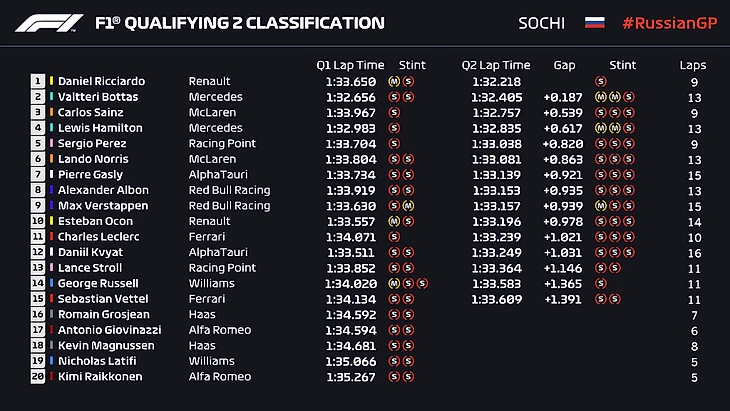Screen dimensions: 730x411
Task: Click the Gap column header
Action: [564, 65]
